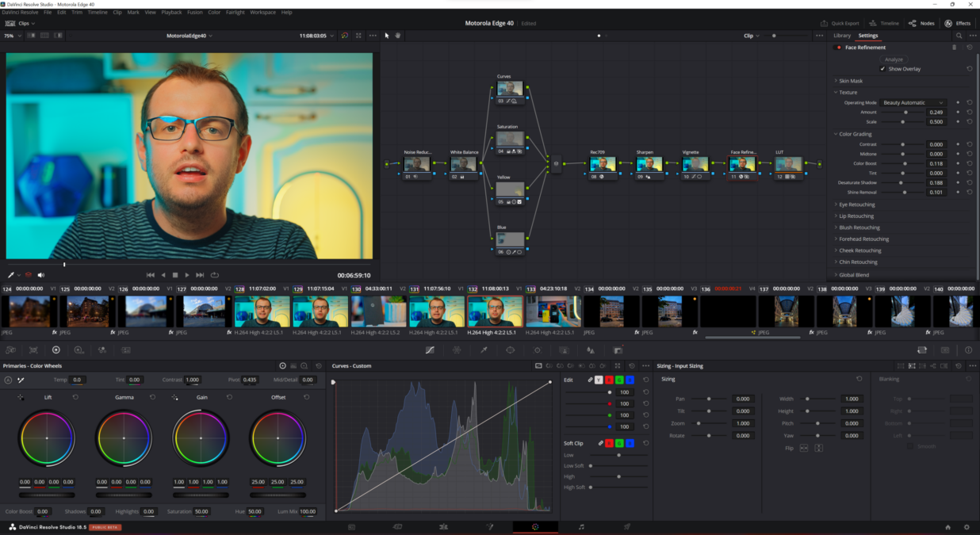Select the Sharpen node in node graph
This screenshot has height=535, width=980.
click(649, 164)
